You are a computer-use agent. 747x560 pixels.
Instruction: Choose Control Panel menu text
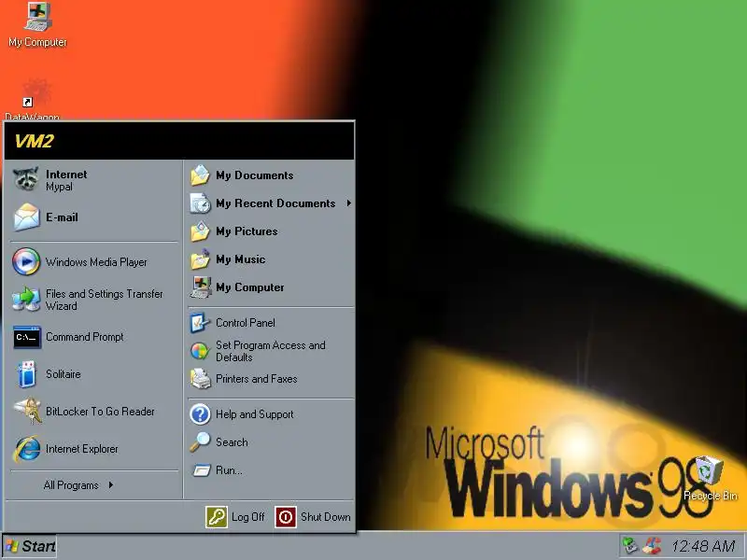[x=246, y=323]
